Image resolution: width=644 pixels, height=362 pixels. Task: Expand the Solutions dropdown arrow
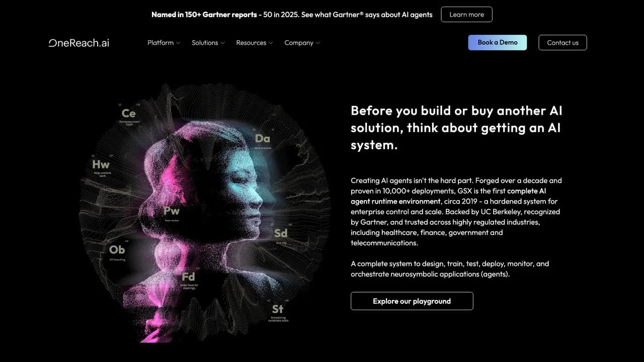click(222, 43)
